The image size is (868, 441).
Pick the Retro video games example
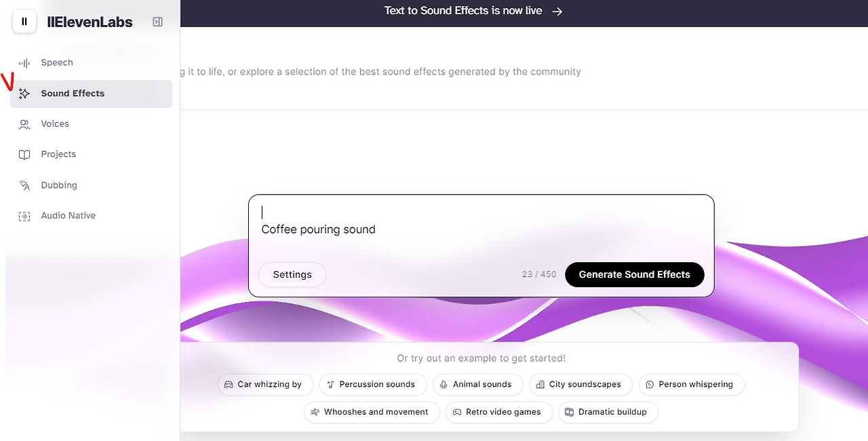tap(498, 412)
